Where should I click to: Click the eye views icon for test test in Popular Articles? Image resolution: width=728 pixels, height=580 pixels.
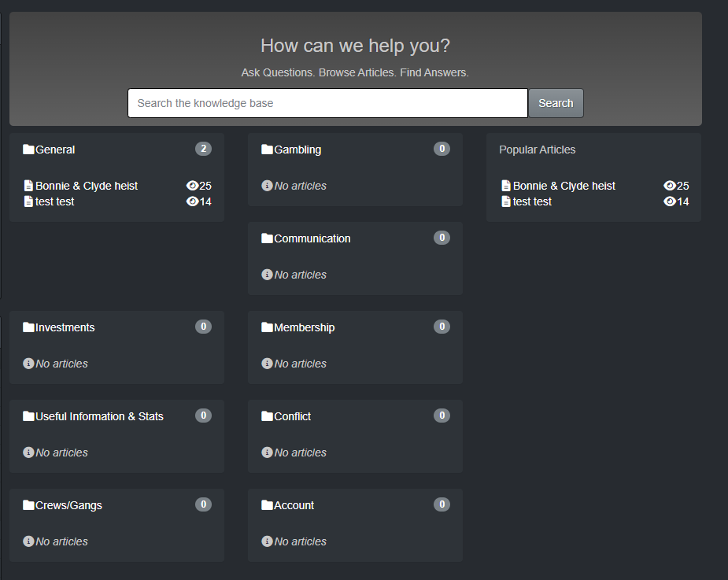click(x=670, y=201)
